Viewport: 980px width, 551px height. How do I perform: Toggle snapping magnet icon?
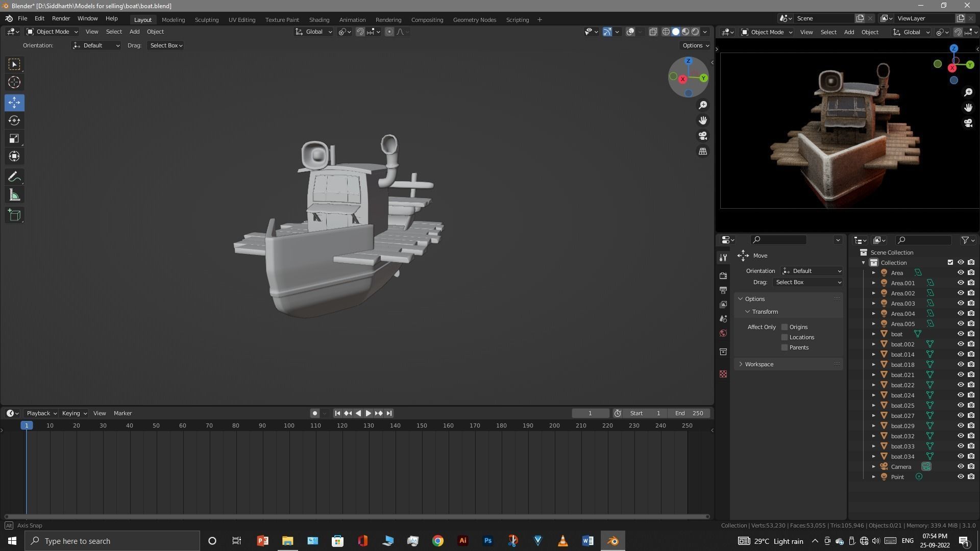[x=360, y=32]
